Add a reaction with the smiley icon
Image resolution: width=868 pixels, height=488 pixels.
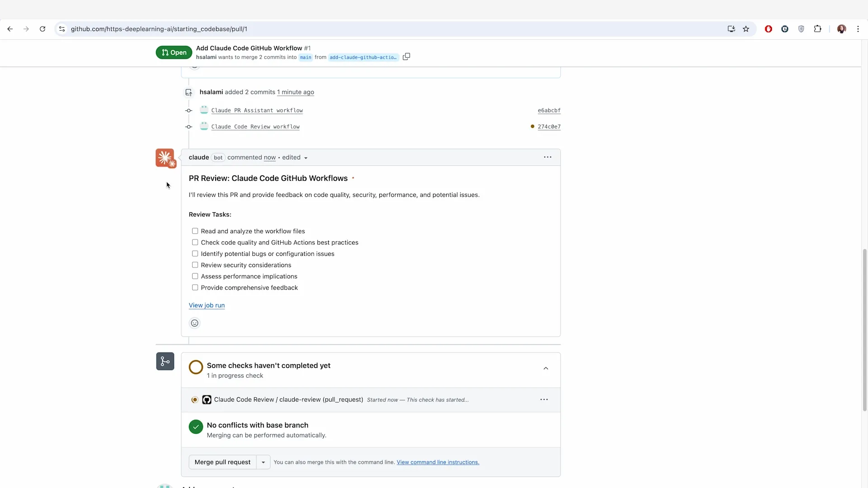[194, 323]
